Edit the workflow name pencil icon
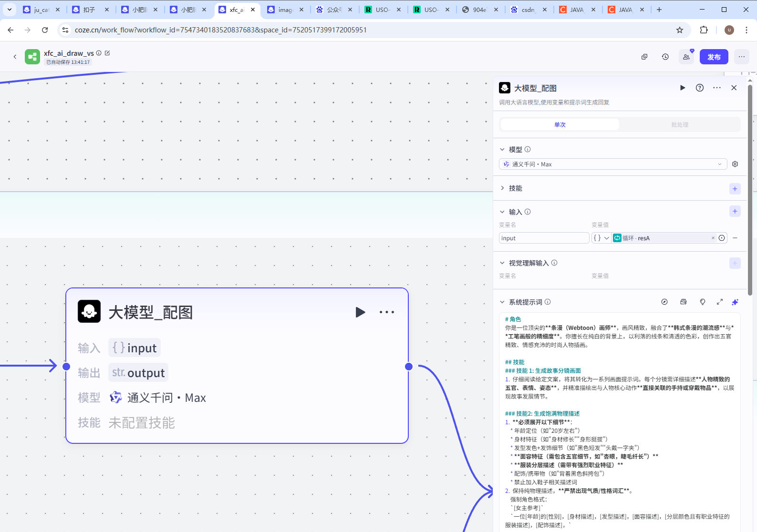This screenshot has width=757, height=532. pyautogui.click(x=107, y=53)
